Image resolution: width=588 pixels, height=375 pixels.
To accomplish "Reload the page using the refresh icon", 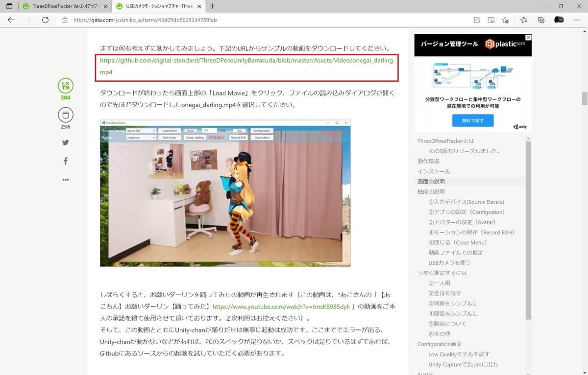I will click(45, 20).
